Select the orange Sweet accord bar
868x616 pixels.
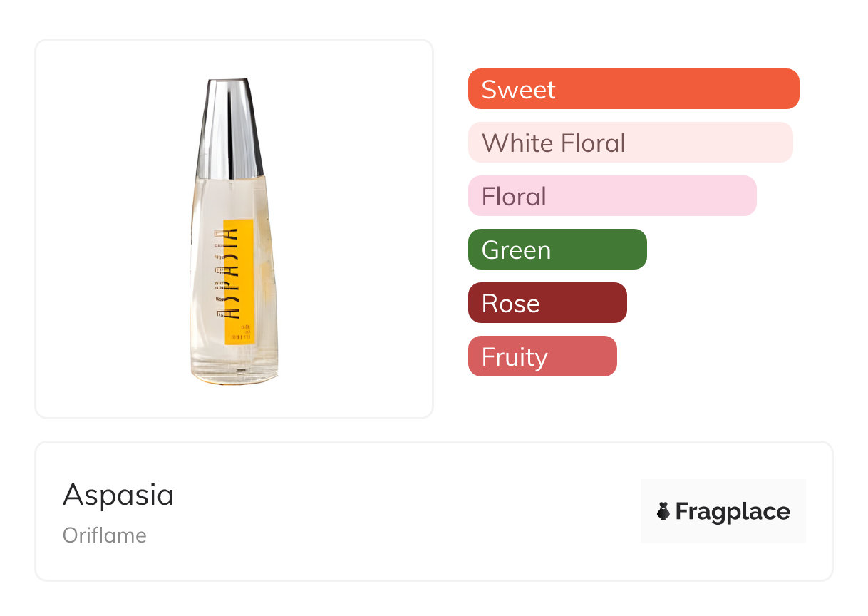point(633,89)
